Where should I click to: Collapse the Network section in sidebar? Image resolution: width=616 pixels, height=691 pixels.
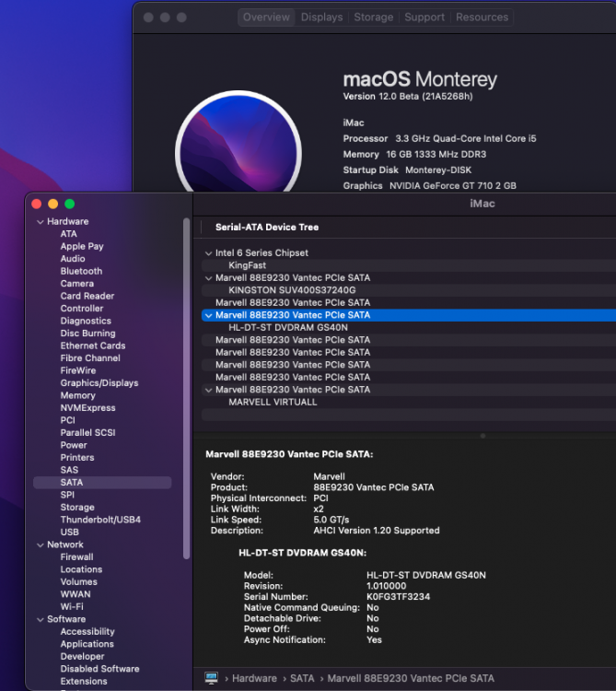pyautogui.click(x=41, y=545)
